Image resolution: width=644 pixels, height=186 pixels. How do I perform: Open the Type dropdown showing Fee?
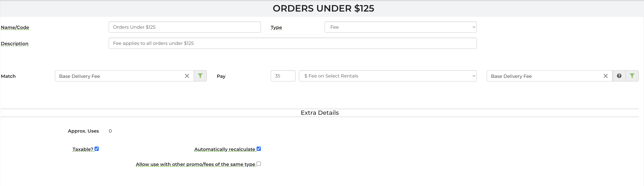point(400,27)
